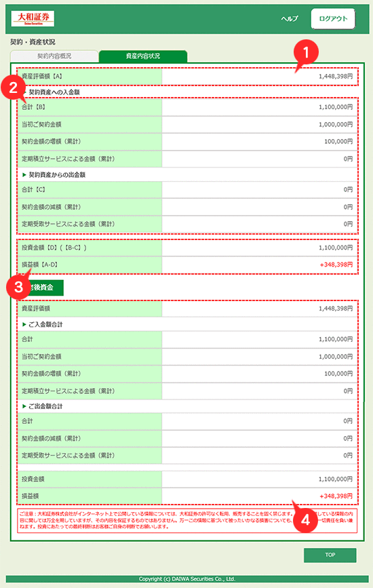
Task: Click 定期積立サービスによる金額 under ご入金額合計
Action: [68, 391]
